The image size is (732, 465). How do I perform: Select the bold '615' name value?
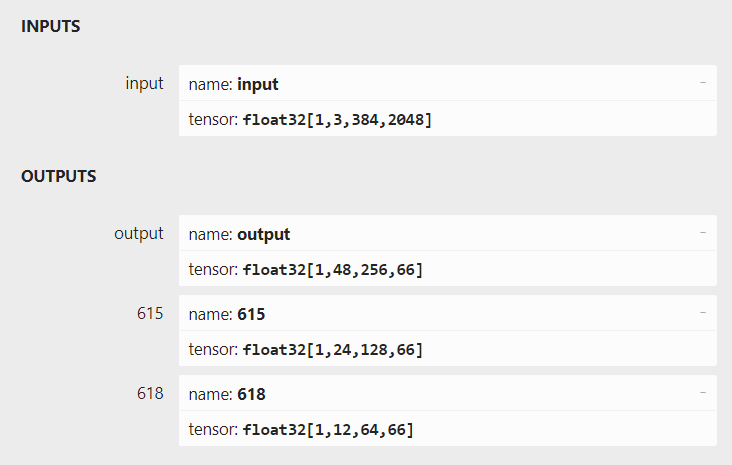click(251, 314)
